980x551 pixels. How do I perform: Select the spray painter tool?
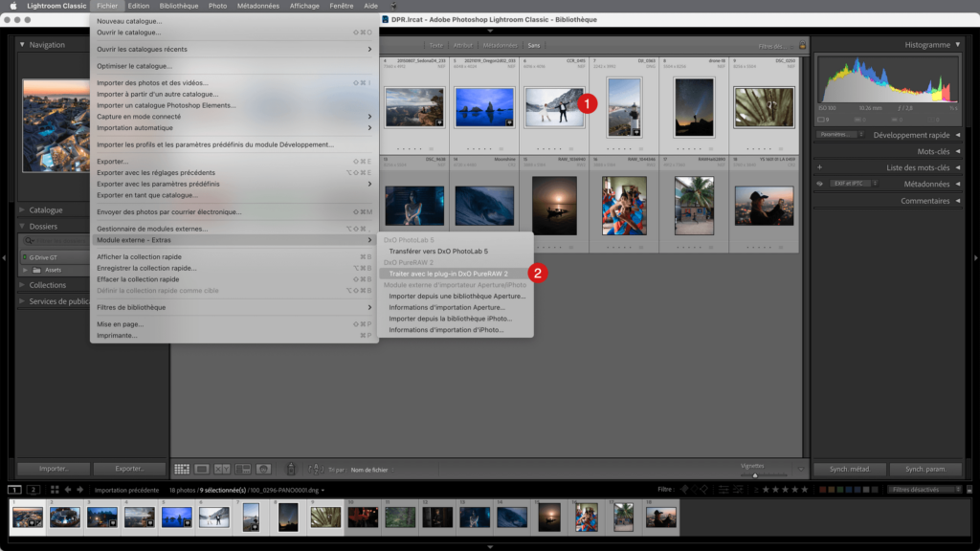[x=291, y=469]
